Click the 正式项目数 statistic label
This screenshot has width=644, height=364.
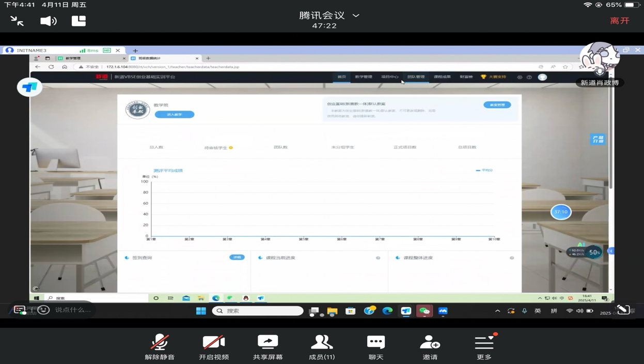point(405,147)
